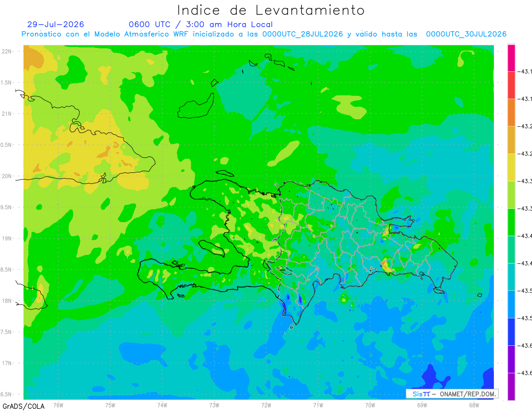This screenshot has height=411, width=532.
Task: Click the pink swatch topping the color scale
Action: [x=511, y=58]
